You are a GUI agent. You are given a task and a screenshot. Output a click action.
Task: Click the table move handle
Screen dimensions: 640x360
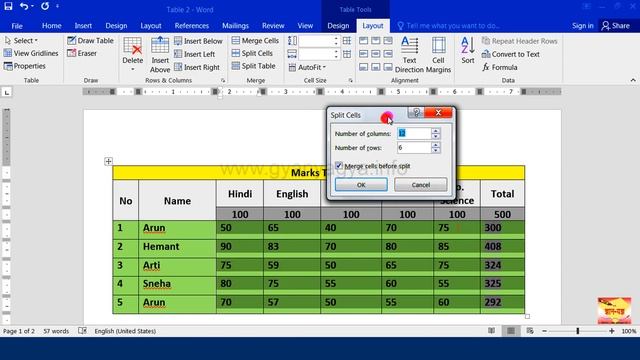(108, 161)
